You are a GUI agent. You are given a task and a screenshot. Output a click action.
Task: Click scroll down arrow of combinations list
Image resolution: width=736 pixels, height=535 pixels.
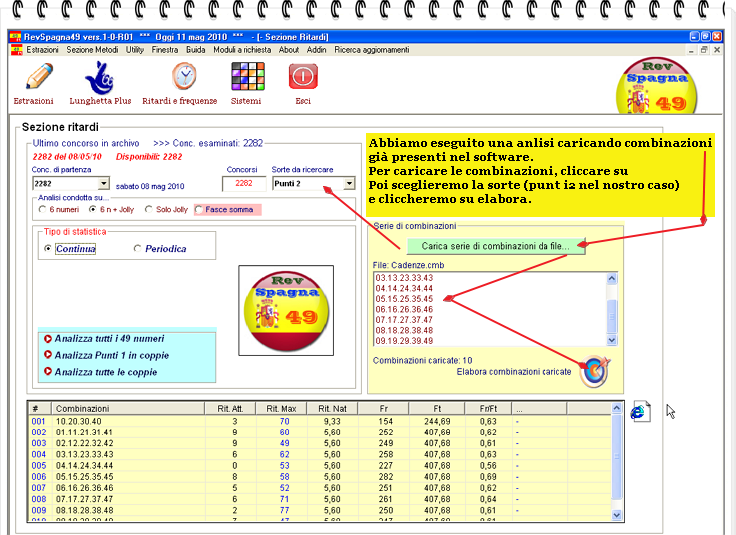(612, 340)
